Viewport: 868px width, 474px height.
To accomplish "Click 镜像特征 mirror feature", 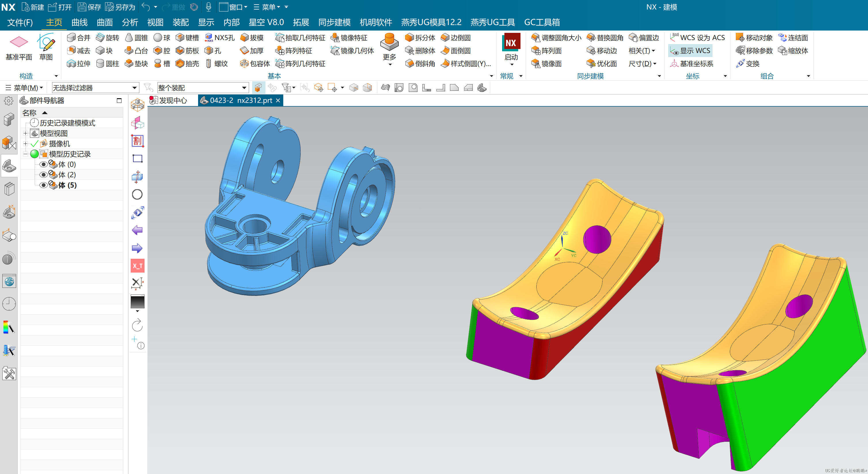I will pos(349,37).
